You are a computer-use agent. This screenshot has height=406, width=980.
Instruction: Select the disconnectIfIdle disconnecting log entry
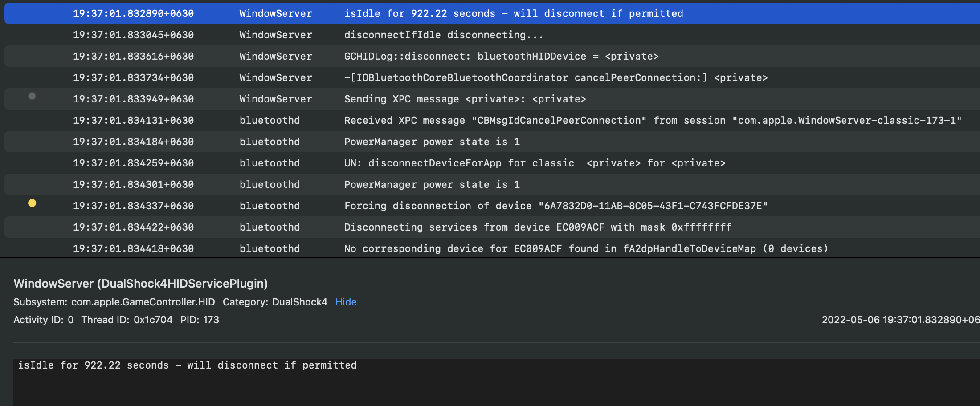tap(443, 35)
